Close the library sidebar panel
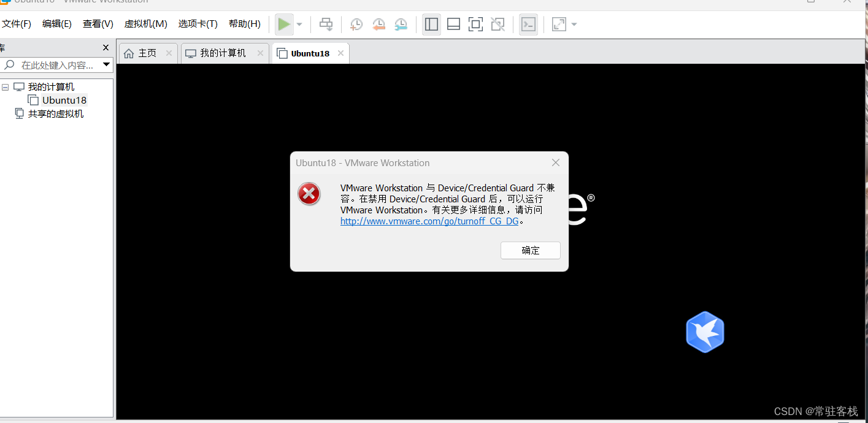The height and width of the screenshot is (423, 868). [x=106, y=47]
